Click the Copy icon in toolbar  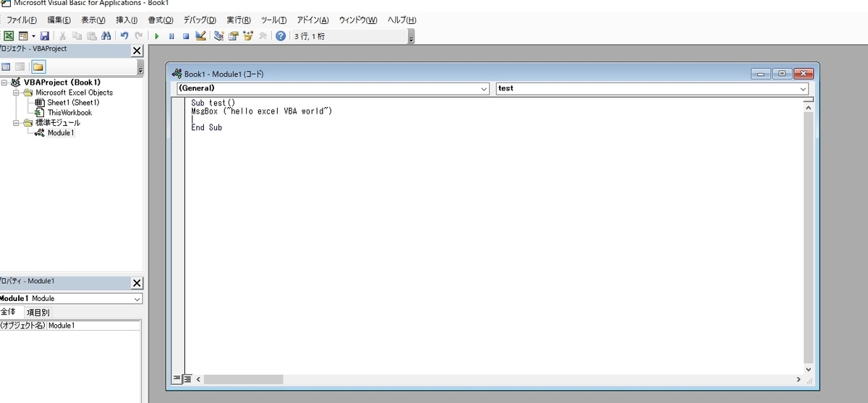tap(77, 35)
